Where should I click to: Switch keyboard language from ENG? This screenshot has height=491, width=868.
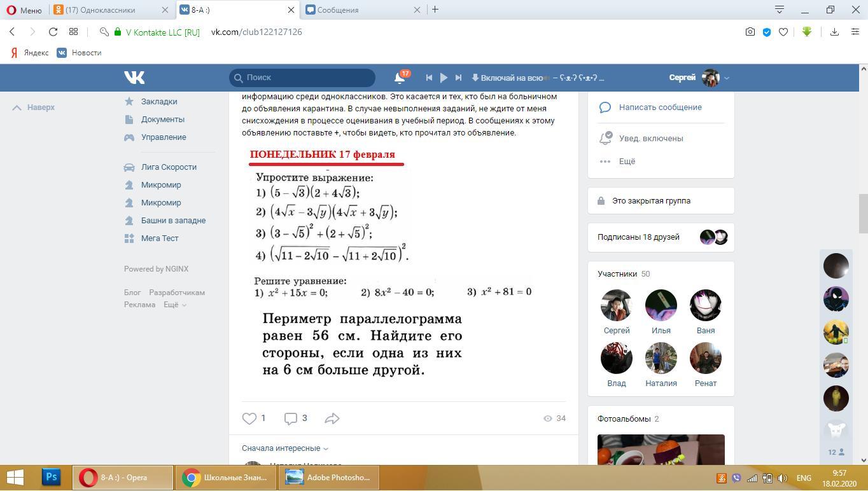(x=804, y=478)
